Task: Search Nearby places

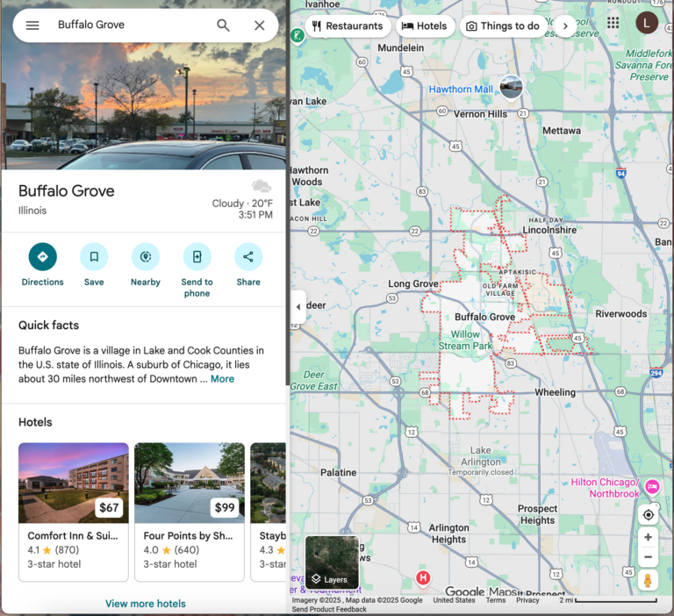Action: pyautogui.click(x=145, y=257)
